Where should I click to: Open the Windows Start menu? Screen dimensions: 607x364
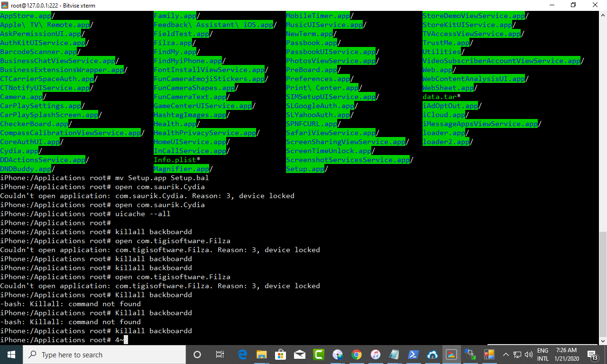(11, 355)
